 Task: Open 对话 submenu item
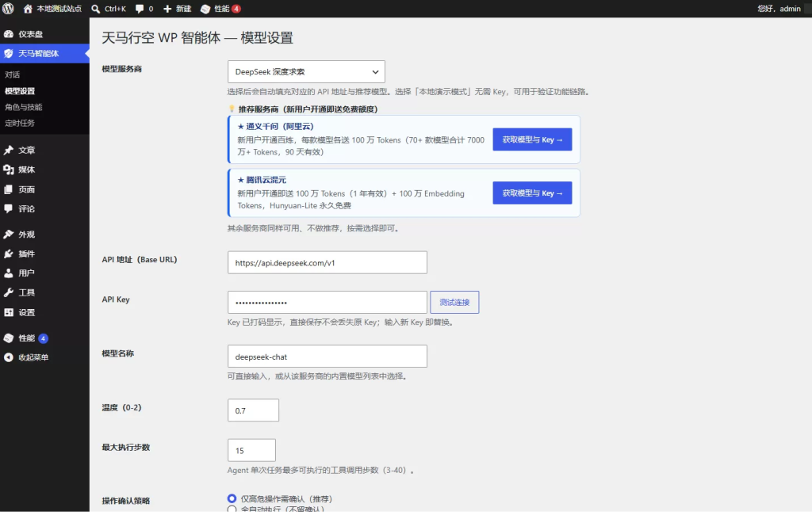point(13,75)
